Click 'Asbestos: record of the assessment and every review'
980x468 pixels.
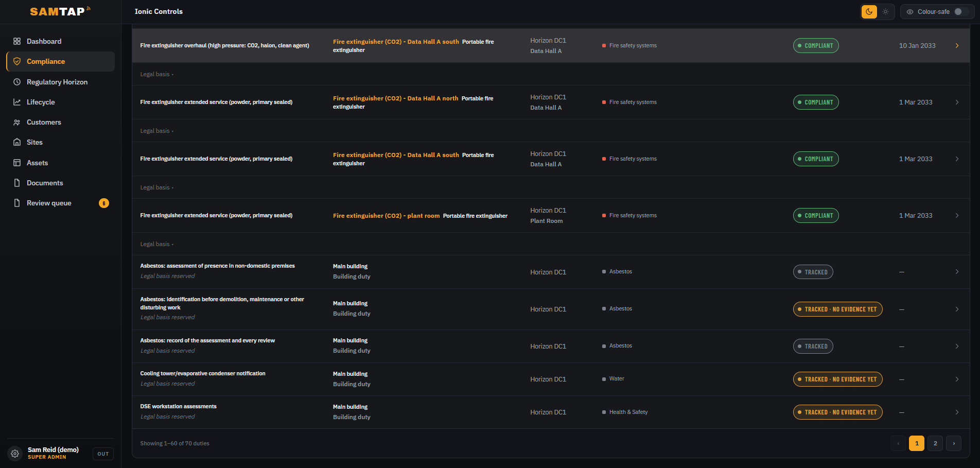[207, 341]
